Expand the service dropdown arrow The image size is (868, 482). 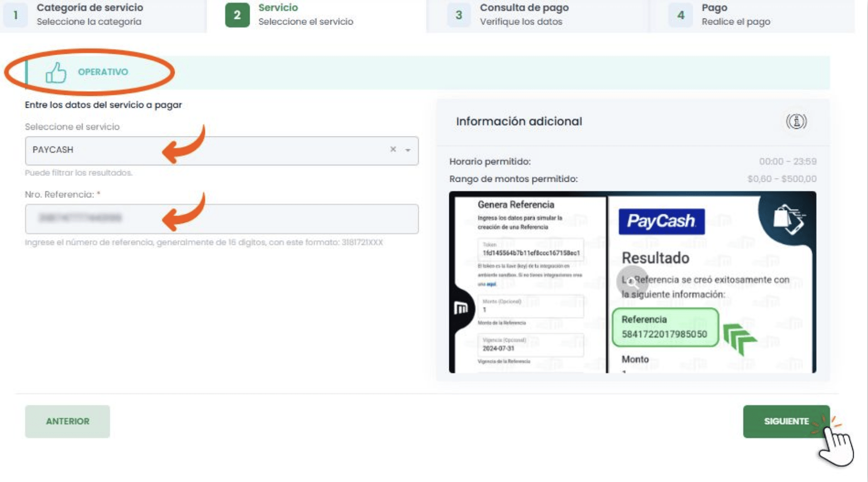tap(408, 150)
